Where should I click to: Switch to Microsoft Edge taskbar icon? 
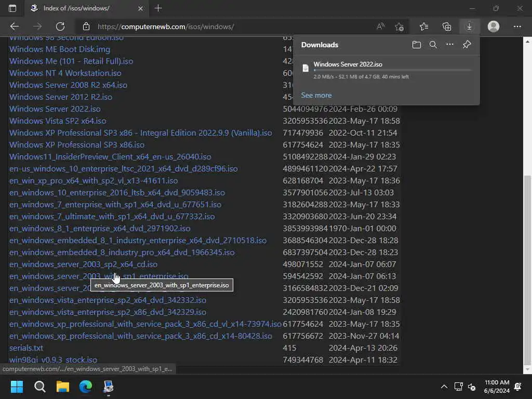coord(86,387)
